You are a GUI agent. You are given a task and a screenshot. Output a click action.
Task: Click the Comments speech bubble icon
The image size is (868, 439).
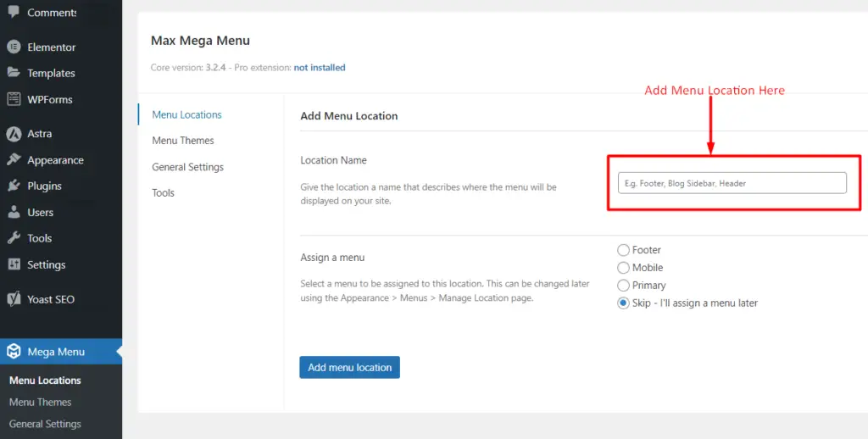pos(14,11)
